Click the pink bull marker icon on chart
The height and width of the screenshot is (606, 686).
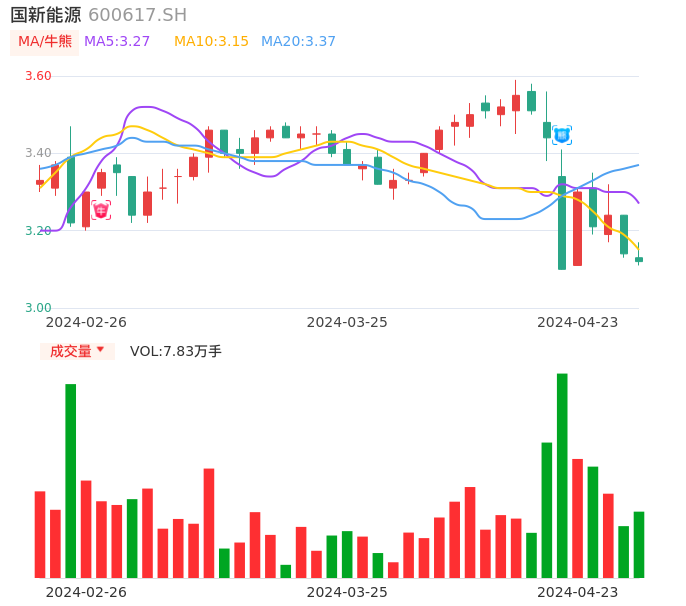101,210
